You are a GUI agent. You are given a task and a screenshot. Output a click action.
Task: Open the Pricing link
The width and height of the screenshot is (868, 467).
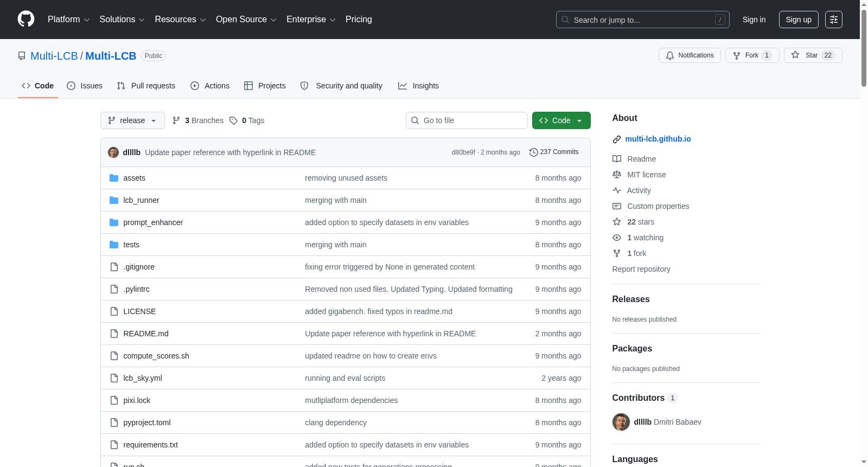pyautogui.click(x=359, y=20)
